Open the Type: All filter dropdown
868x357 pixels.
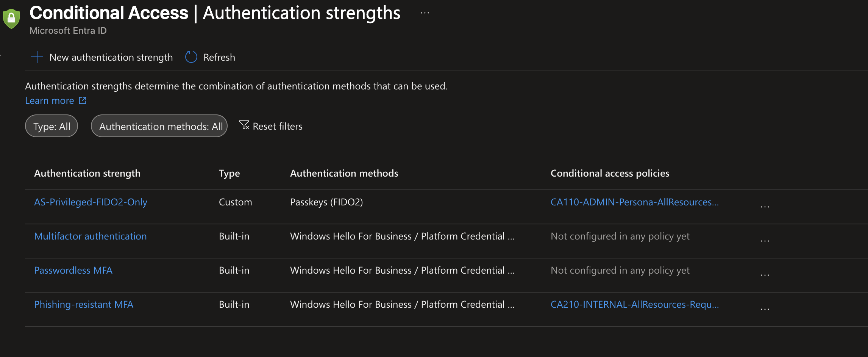(52, 126)
